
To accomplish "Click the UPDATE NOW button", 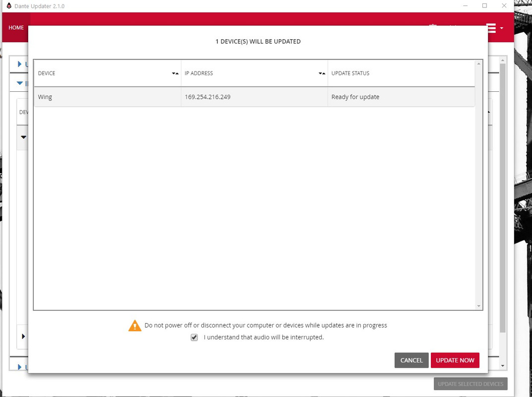I will (455, 360).
